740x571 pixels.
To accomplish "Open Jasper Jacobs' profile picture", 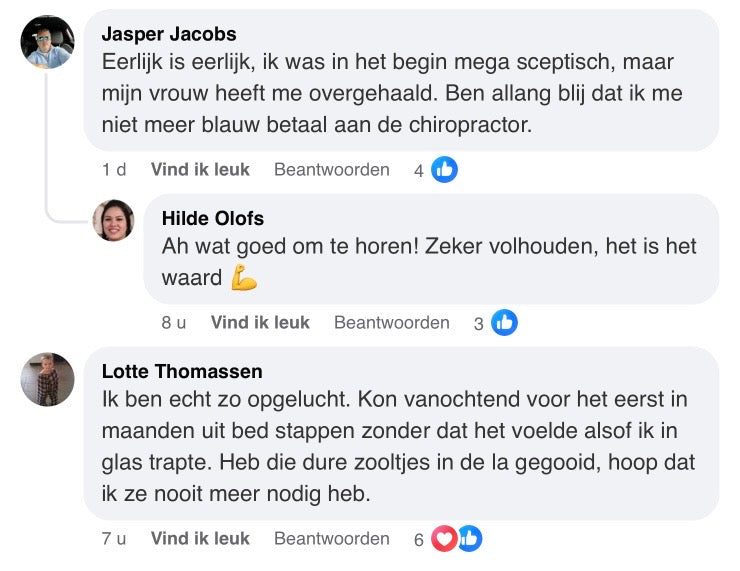I will point(48,42).
